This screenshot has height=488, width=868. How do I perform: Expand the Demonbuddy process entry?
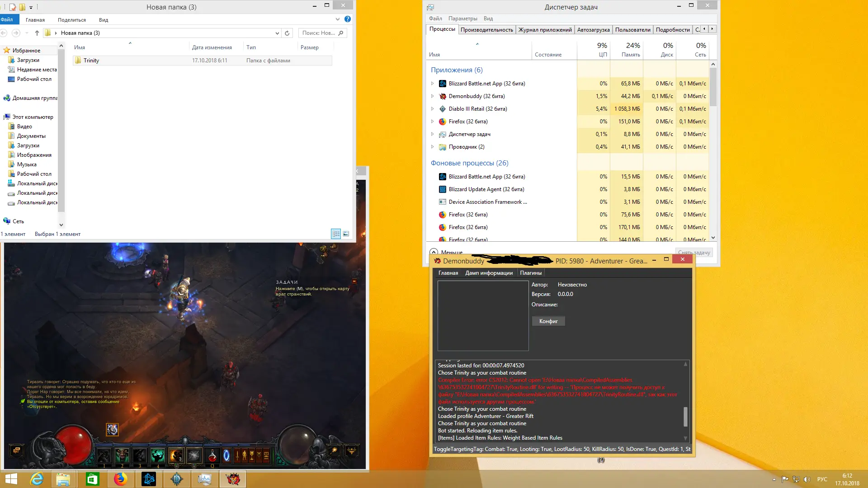(433, 96)
